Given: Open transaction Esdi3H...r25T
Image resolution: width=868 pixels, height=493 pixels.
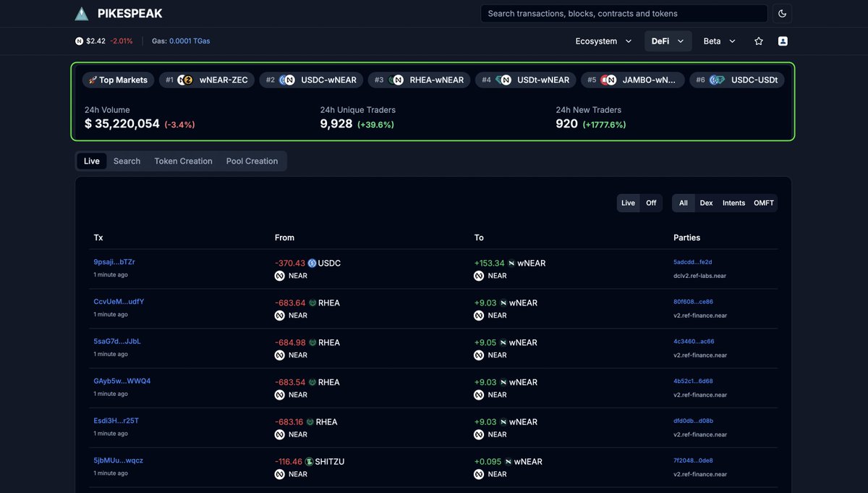Looking at the screenshot, I should coord(114,421).
